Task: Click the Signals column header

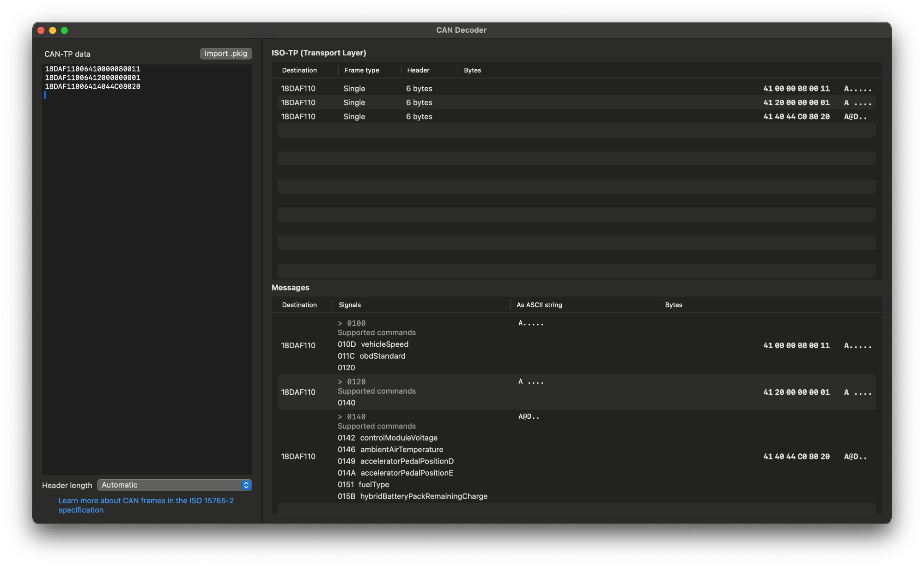Action: [x=350, y=305]
